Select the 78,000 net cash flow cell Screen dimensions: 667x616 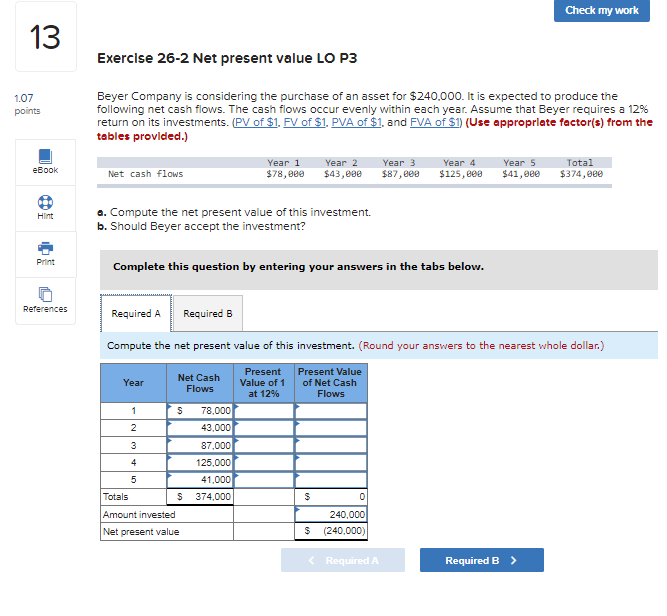pyautogui.click(x=200, y=411)
